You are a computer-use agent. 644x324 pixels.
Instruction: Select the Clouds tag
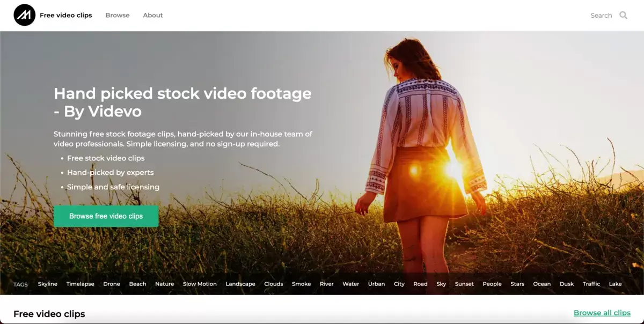(x=274, y=284)
